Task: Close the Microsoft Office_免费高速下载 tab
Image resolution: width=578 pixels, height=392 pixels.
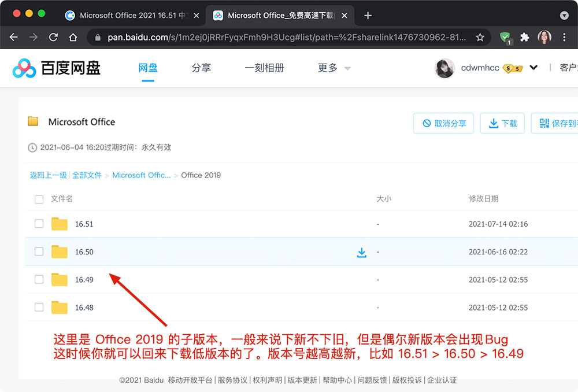Action: point(344,16)
